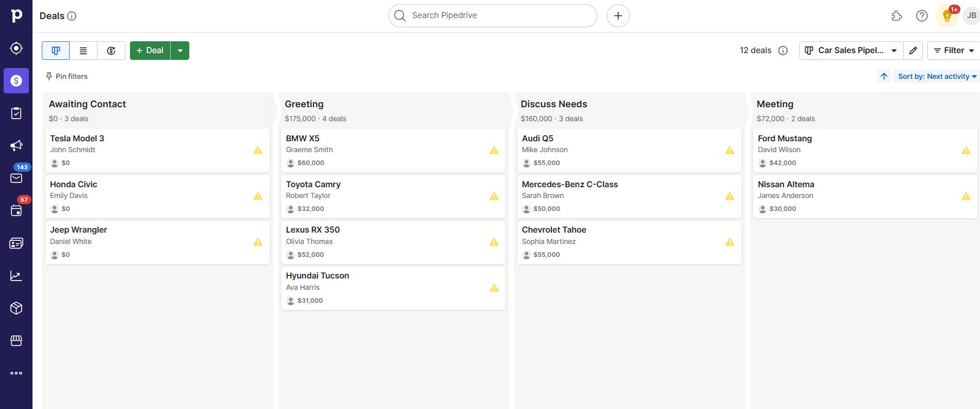Open Insights chart icon in sidebar

[x=16, y=276]
